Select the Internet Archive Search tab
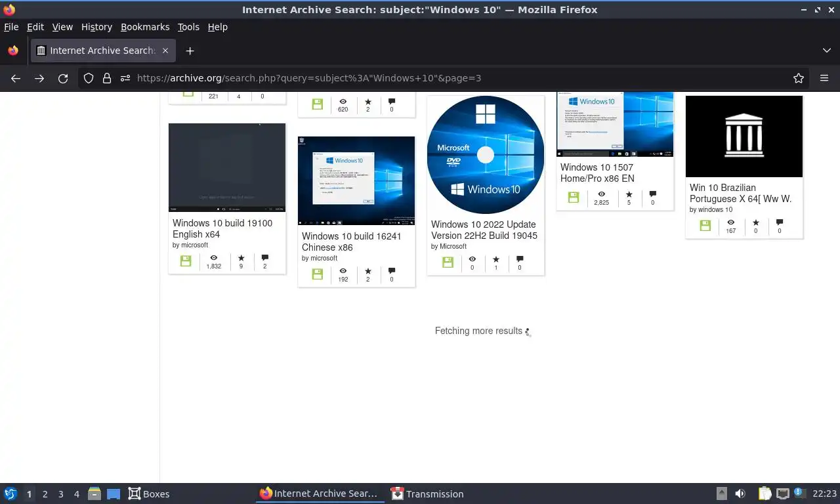 click(102, 51)
